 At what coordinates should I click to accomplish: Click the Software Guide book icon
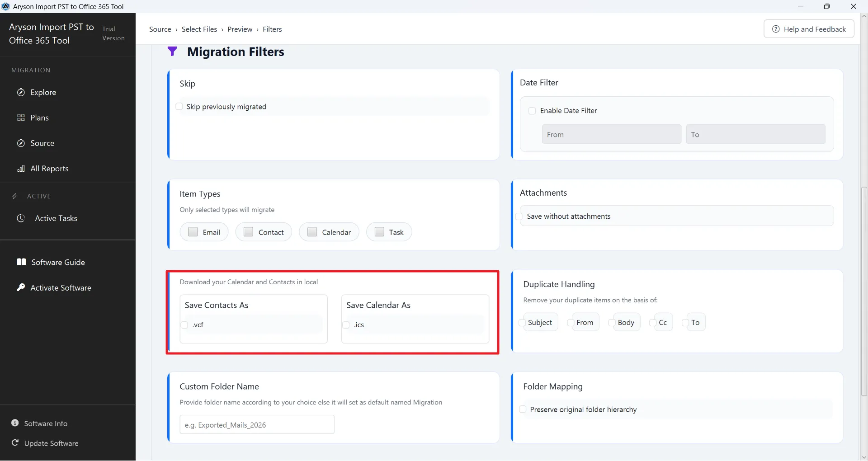pos(21,262)
